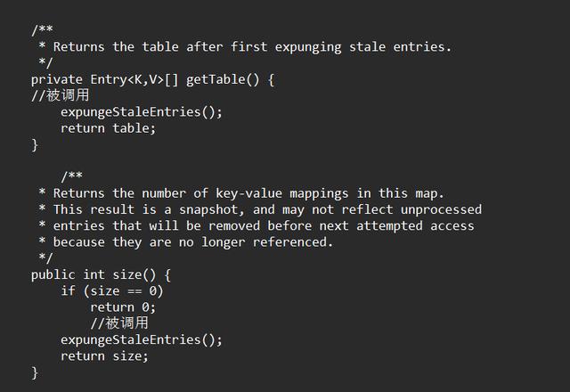
Task: Click the 'private' keyword
Action: click(x=57, y=79)
